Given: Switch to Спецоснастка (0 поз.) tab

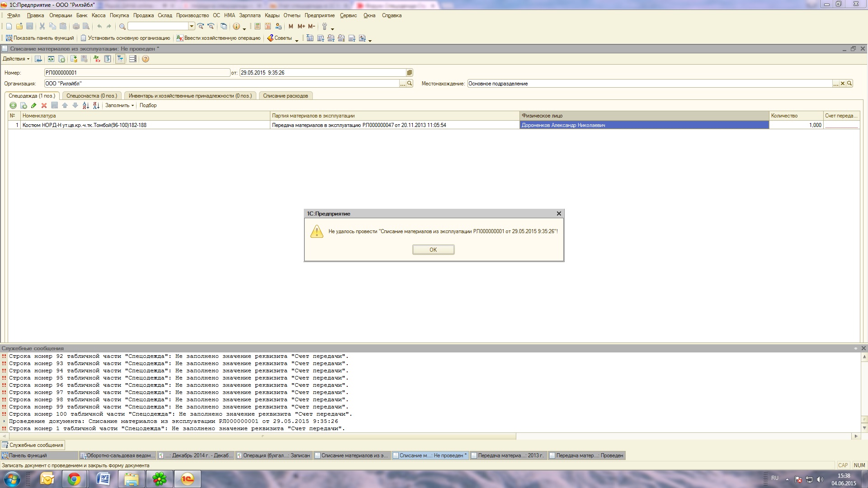Looking at the screenshot, I should coord(91,96).
